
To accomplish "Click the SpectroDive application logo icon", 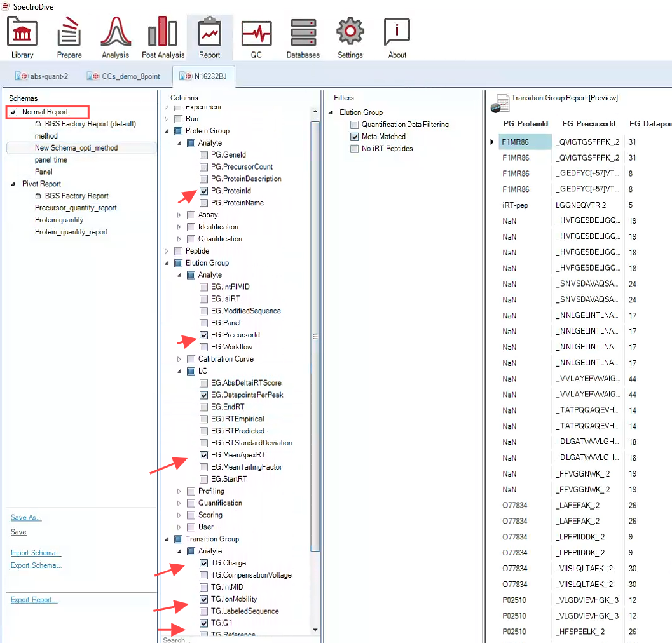I will point(5,6).
